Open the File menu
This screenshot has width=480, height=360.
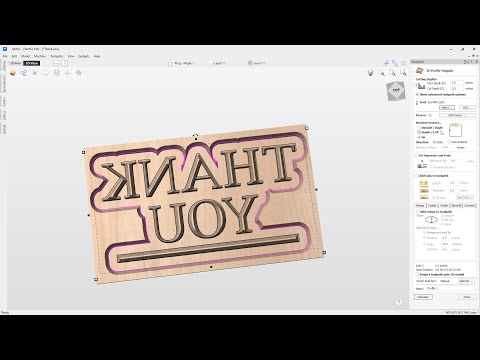tap(5, 56)
